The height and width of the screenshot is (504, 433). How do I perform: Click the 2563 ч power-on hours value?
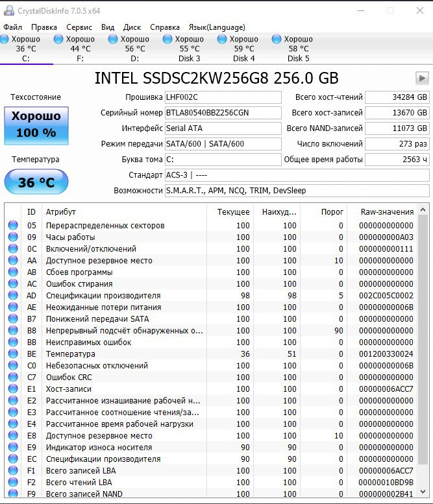tap(397, 160)
